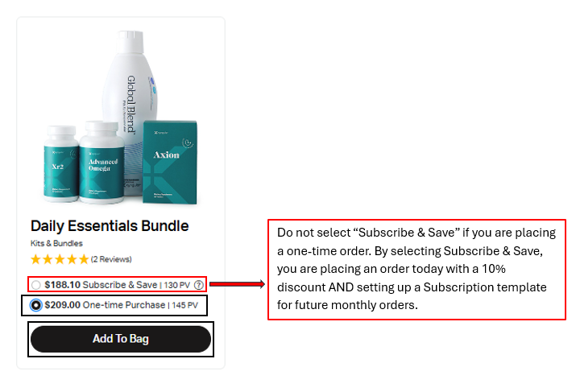This screenshot has width=576, height=392.
Task: Click the Add To Bag button
Action: 121,339
